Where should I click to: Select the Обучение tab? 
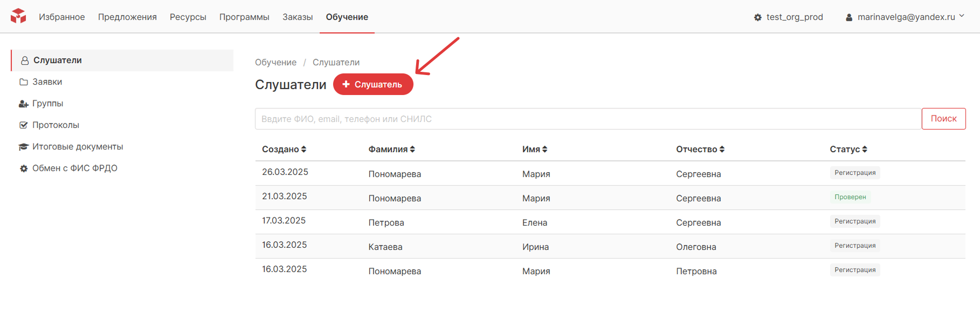tap(347, 17)
